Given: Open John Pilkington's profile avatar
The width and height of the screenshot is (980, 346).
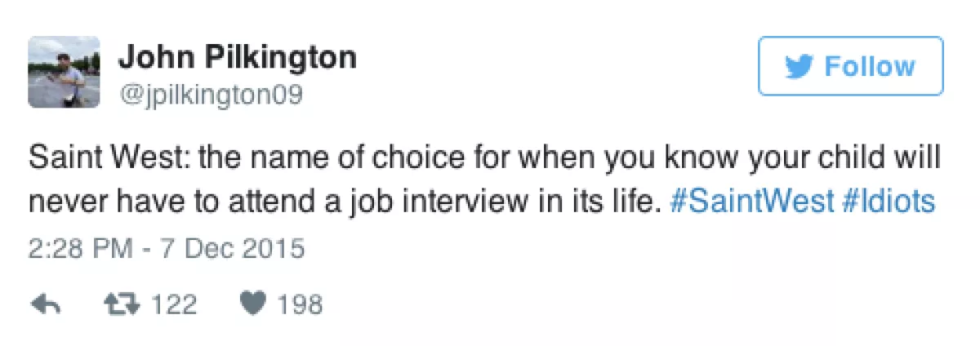Looking at the screenshot, I should (64, 72).
